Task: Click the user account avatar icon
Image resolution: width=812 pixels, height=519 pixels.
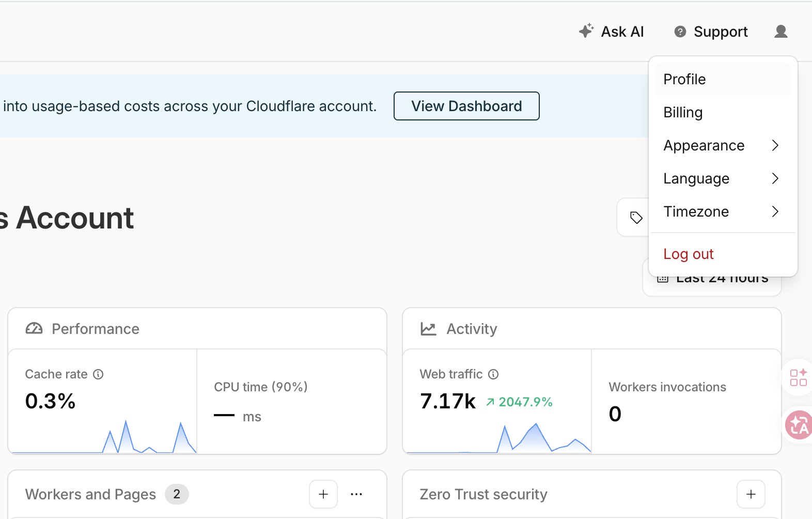Action: pos(781,32)
